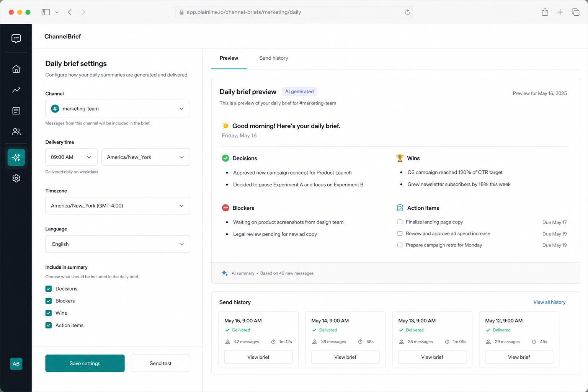Click the AI summary sparkle icon
The image size is (588, 392).
click(x=225, y=273)
